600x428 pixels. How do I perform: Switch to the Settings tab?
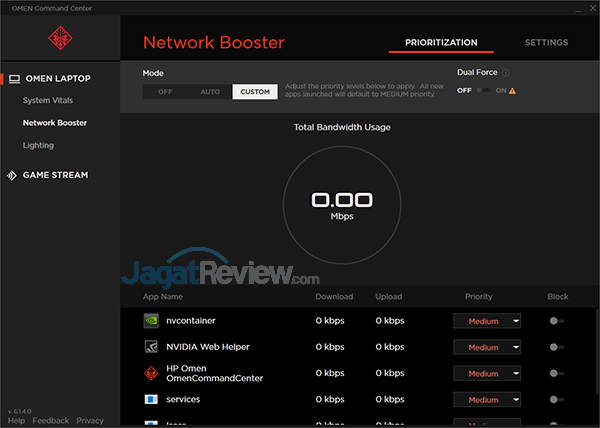coord(546,43)
